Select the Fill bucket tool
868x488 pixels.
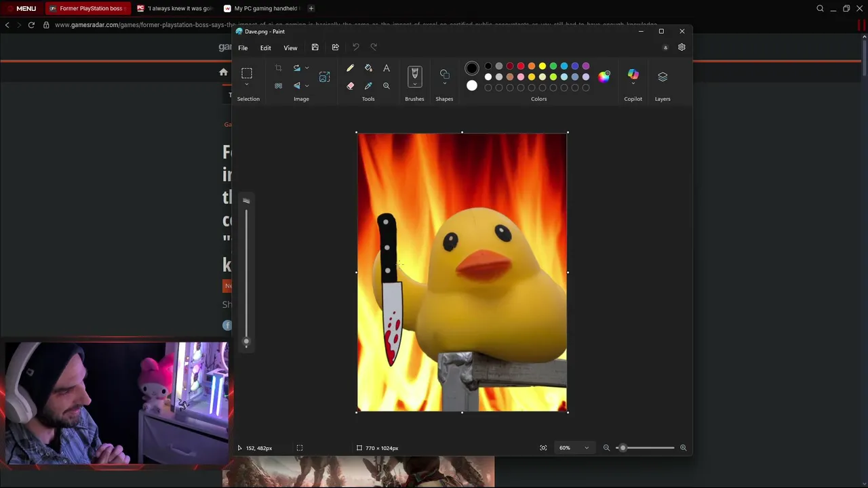368,68
